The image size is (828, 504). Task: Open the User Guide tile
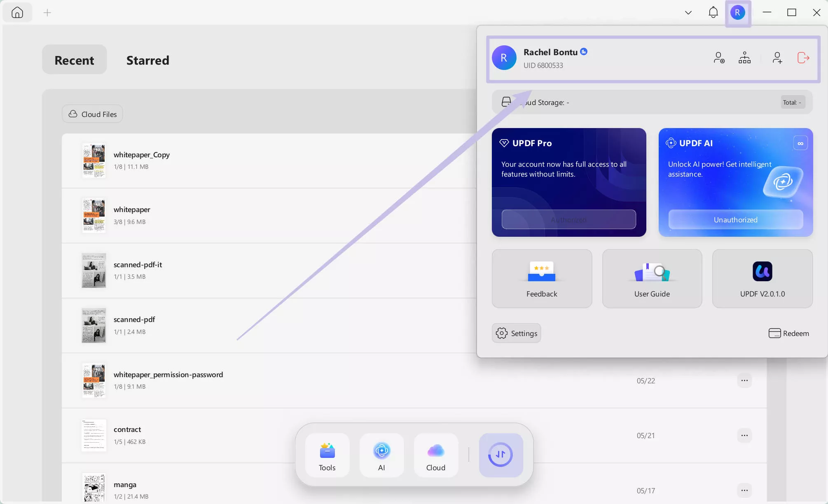click(x=652, y=278)
